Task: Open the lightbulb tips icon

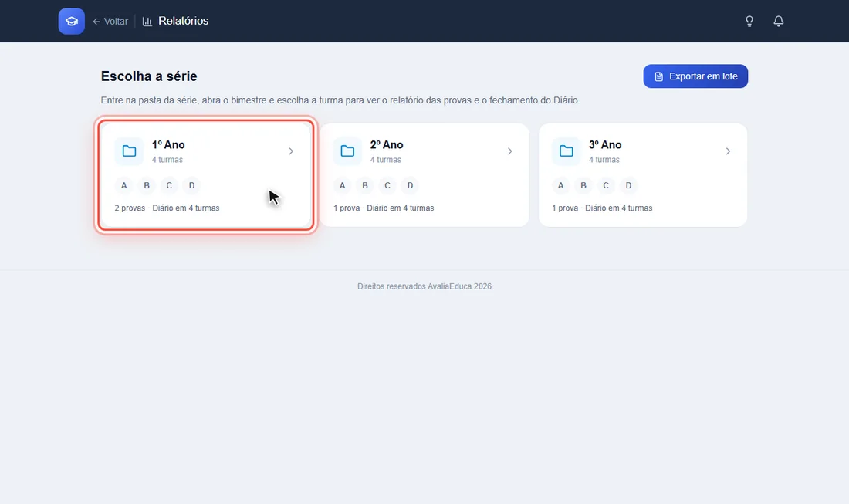Action: pyautogui.click(x=749, y=21)
